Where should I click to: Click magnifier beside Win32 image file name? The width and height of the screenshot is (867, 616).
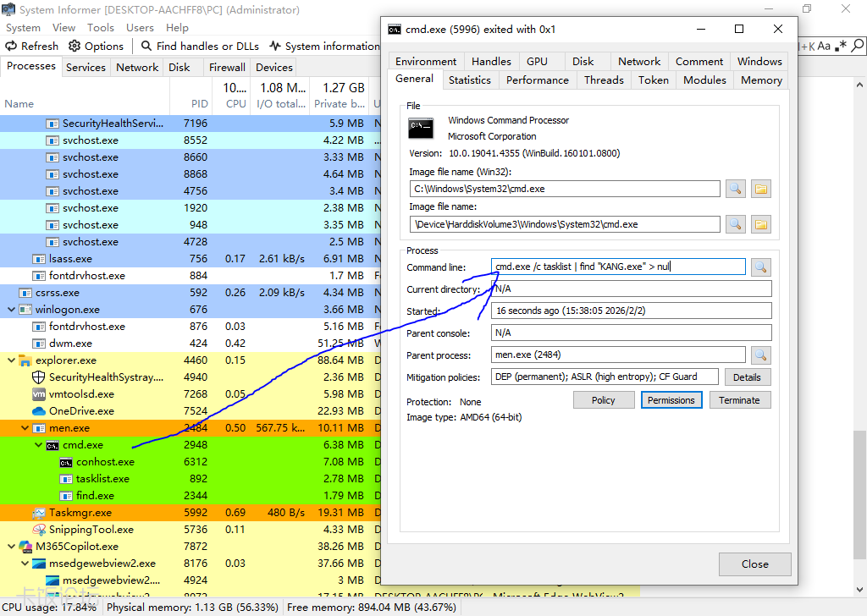(x=735, y=189)
